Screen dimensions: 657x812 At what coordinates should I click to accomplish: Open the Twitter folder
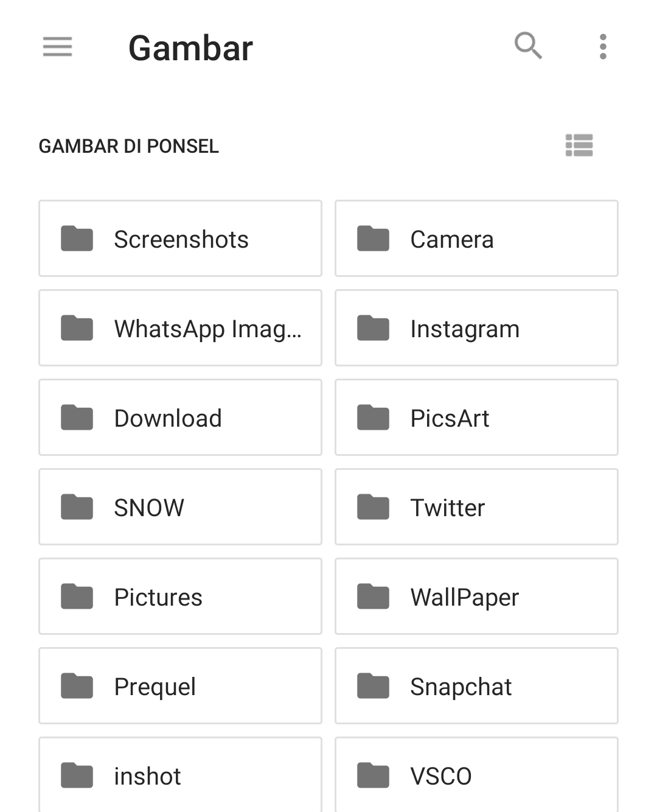tap(476, 507)
